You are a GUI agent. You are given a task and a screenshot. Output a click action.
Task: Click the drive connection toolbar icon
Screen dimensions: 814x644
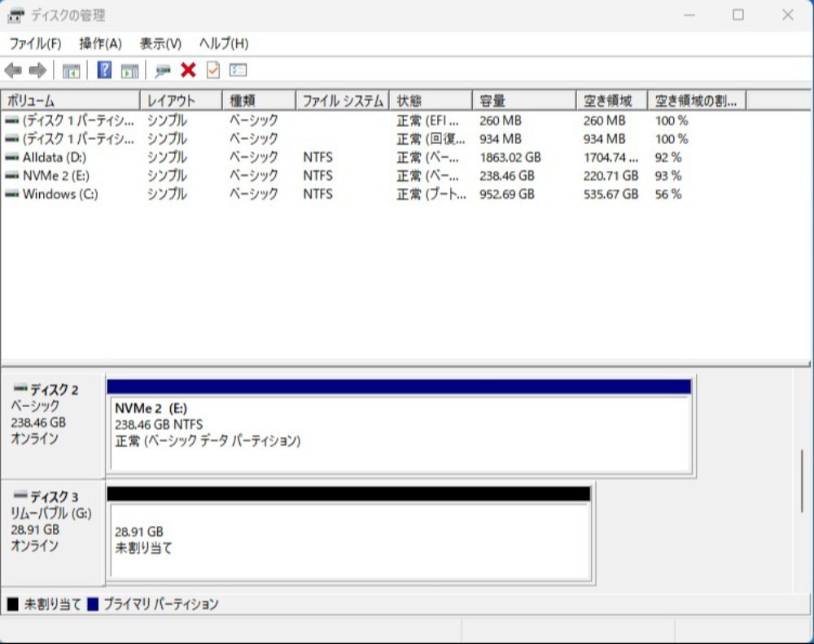(163, 71)
